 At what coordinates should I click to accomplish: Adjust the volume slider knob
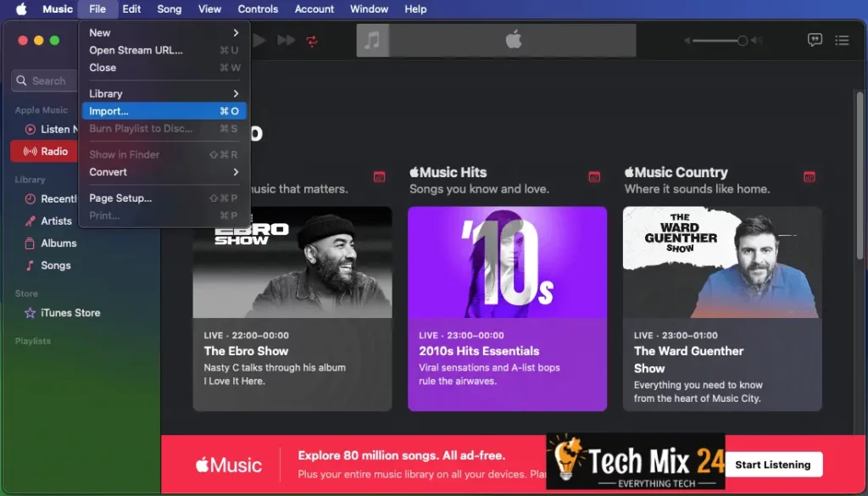tap(743, 41)
